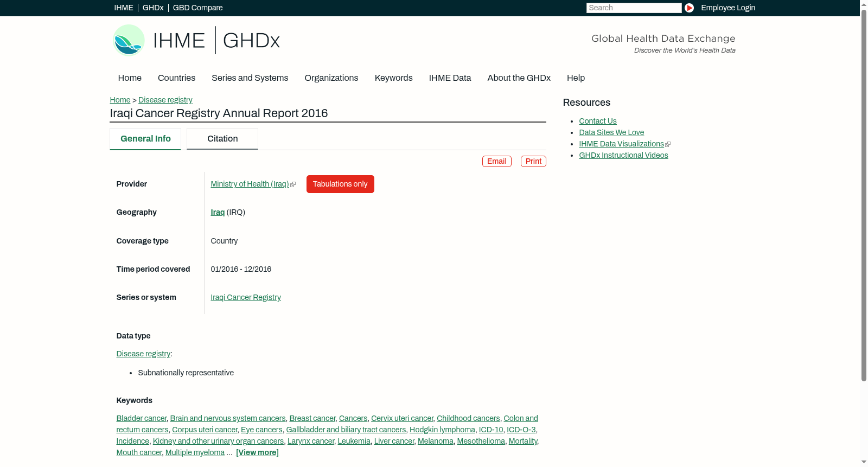
Task: Open Kidney and other urinary organ cancers keyword
Action: (218, 441)
